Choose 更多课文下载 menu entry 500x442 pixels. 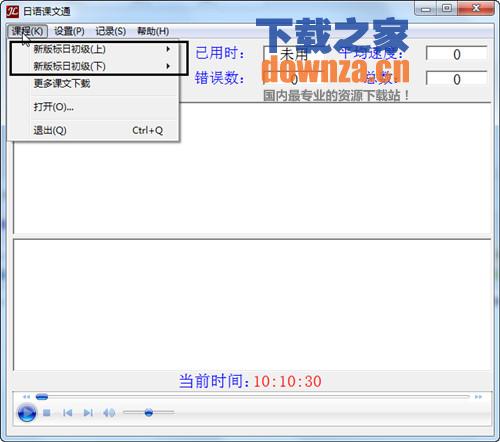[94, 83]
